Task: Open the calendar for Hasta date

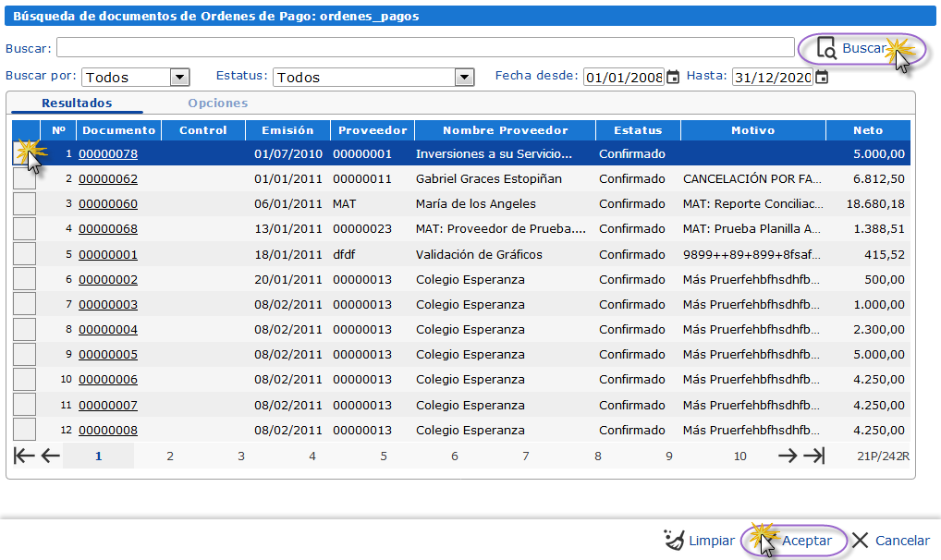Action: (x=821, y=77)
